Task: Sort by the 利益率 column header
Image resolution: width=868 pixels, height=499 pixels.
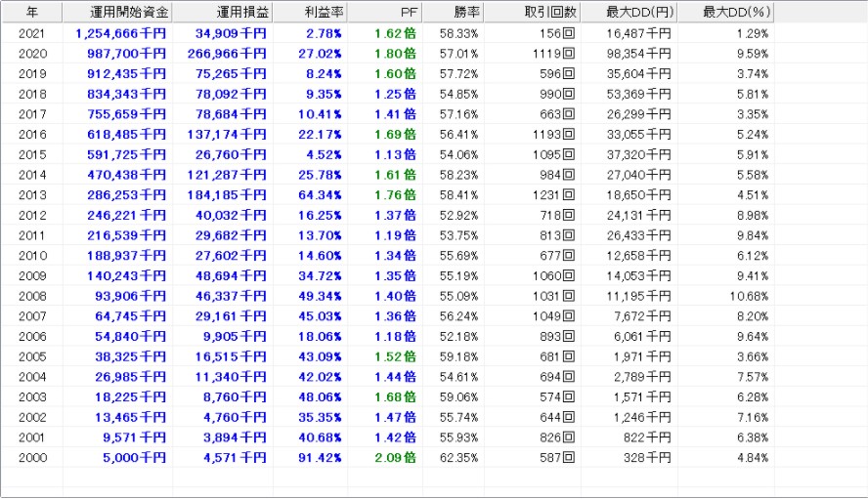Action: 310,12
